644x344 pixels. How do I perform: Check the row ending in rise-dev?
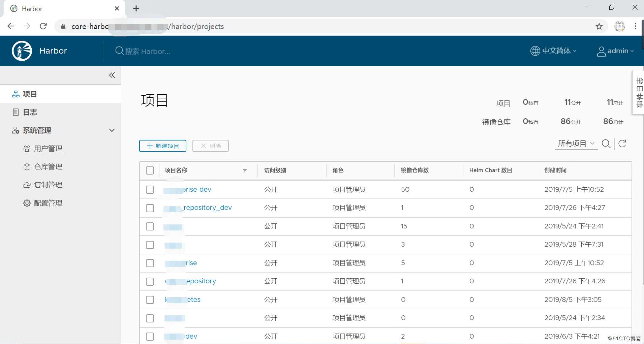click(150, 190)
